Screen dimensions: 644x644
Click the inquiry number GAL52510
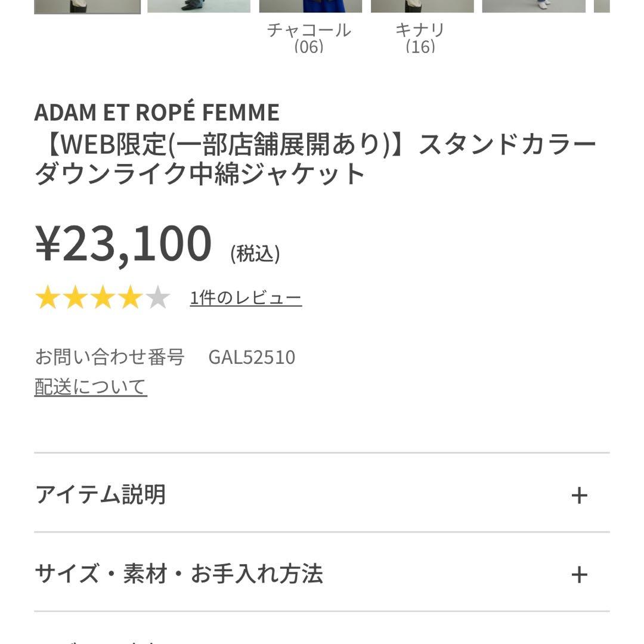(x=252, y=357)
